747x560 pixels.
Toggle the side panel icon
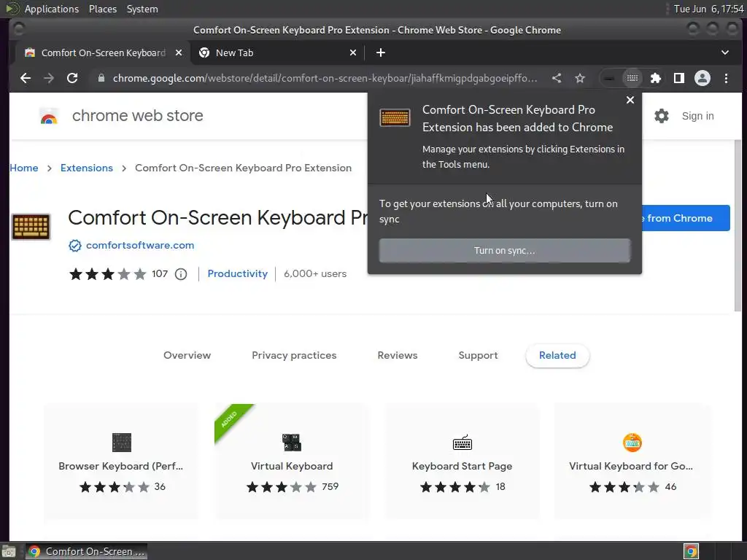coord(679,78)
